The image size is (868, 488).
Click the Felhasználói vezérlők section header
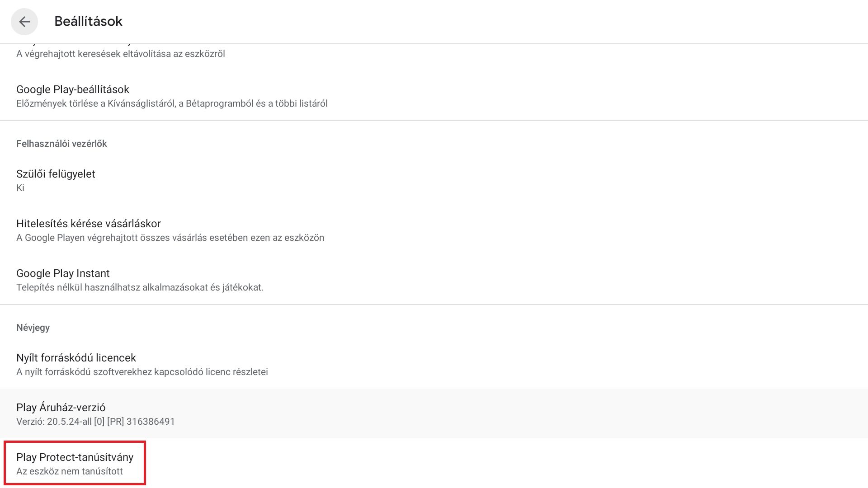tap(61, 144)
